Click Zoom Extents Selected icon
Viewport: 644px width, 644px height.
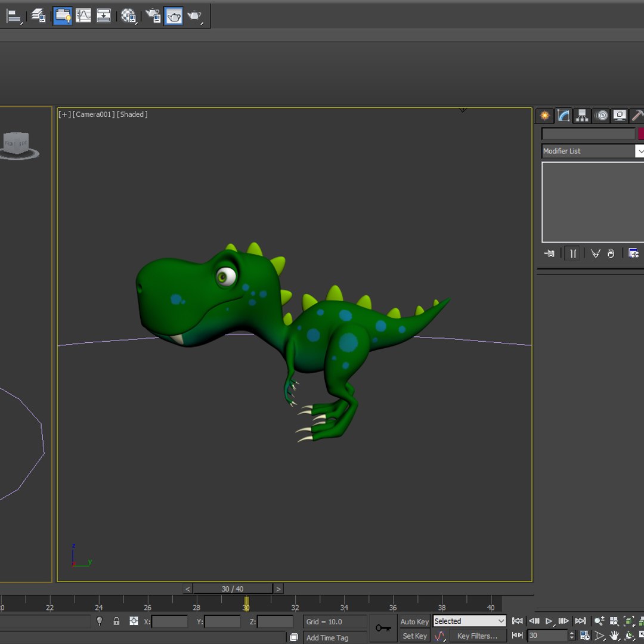(x=628, y=621)
